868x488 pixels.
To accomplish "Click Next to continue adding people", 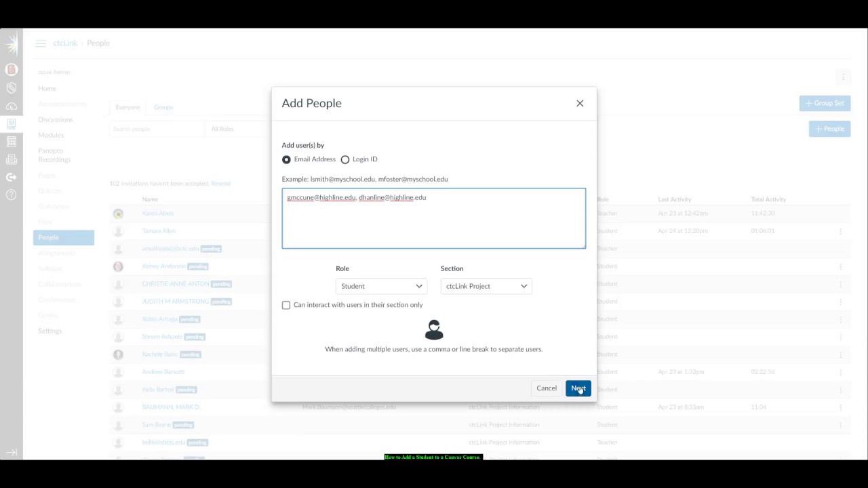I will pos(578,388).
